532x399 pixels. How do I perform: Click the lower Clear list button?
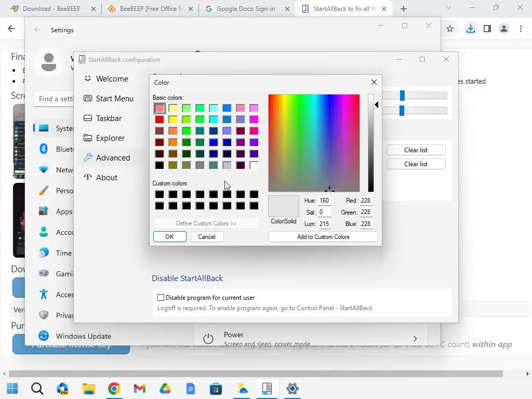[x=416, y=164]
